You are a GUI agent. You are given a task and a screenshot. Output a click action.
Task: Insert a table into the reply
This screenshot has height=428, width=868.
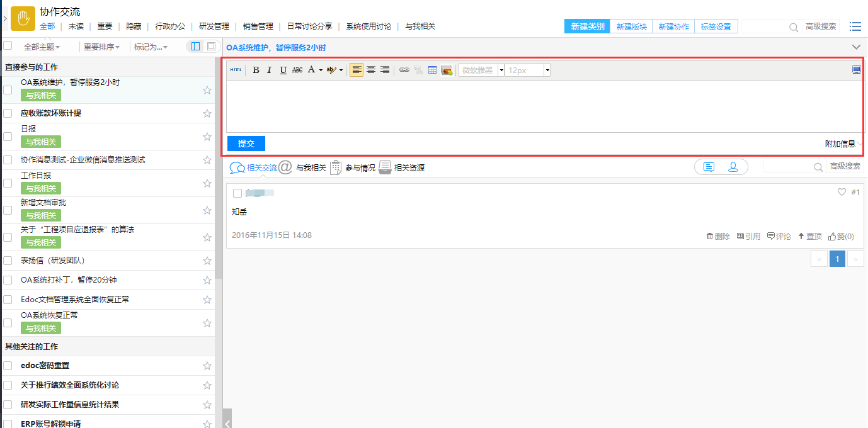pos(432,70)
